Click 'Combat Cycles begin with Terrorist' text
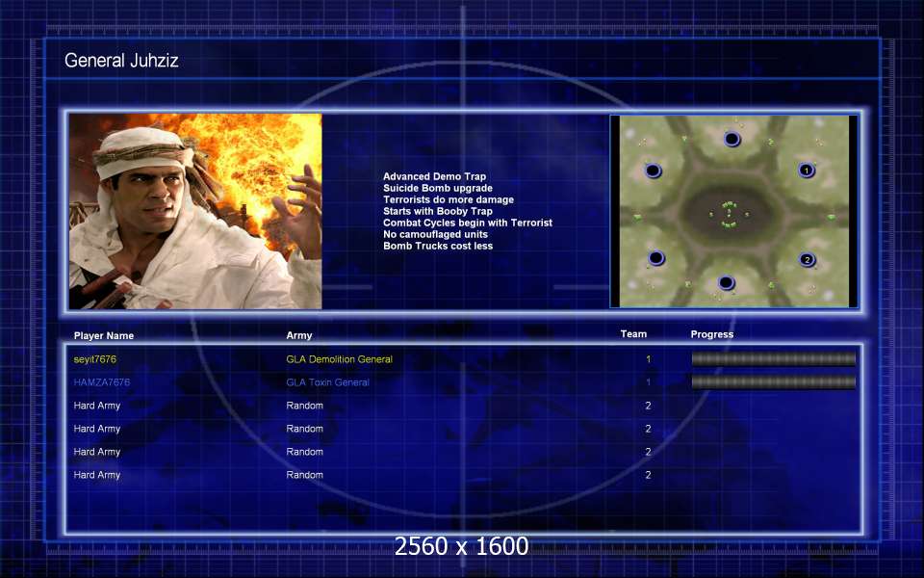This screenshot has width=924, height=578. pyautogui.click(x=468, y=223)
